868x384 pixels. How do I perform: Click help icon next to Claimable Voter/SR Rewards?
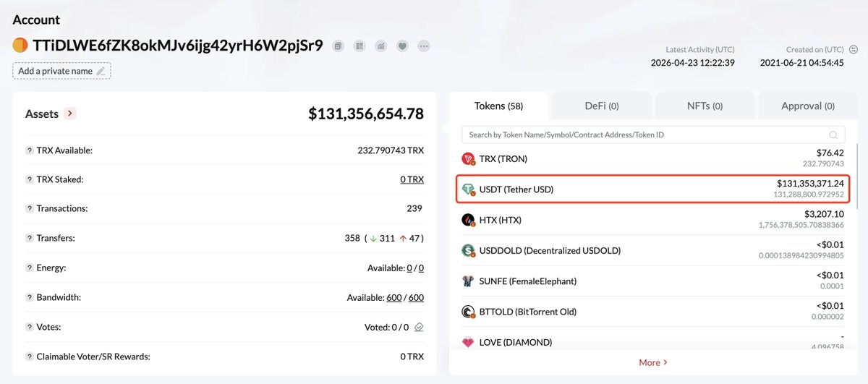click(30, 357)
